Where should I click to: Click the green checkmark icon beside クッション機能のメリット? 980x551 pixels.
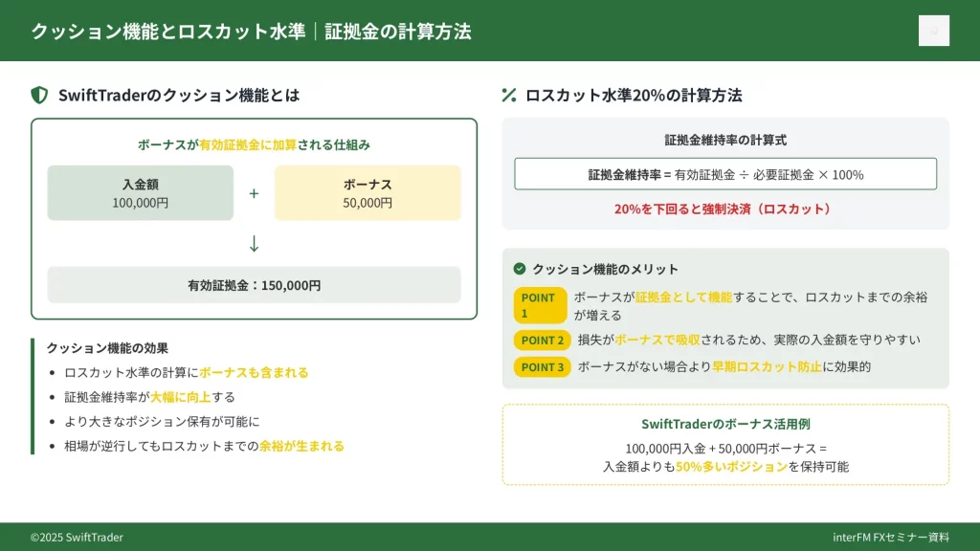[x=520, y=269]
